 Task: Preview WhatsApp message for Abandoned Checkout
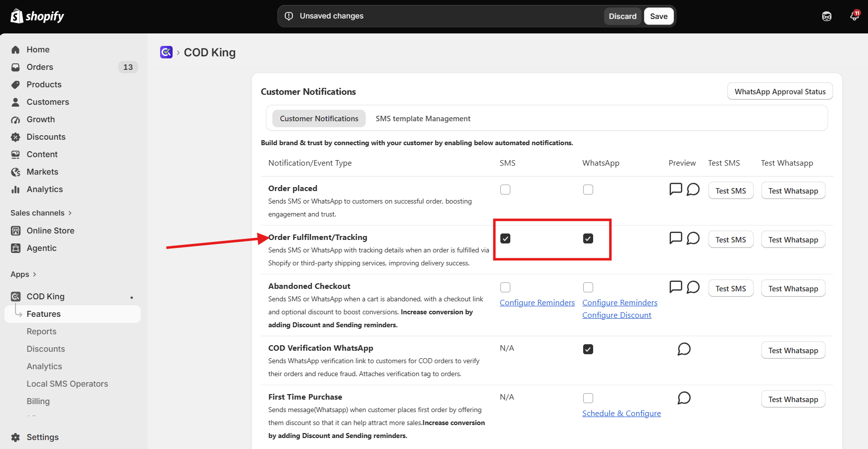[693, 287]
